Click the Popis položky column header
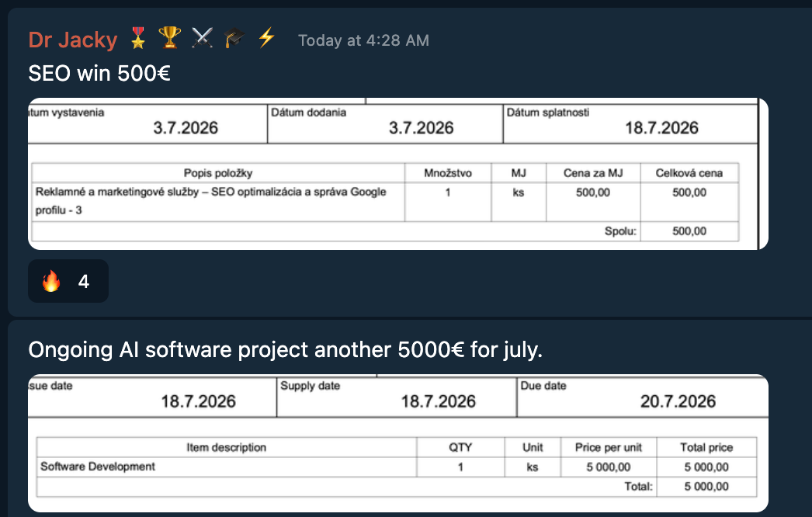 point(218,173)
